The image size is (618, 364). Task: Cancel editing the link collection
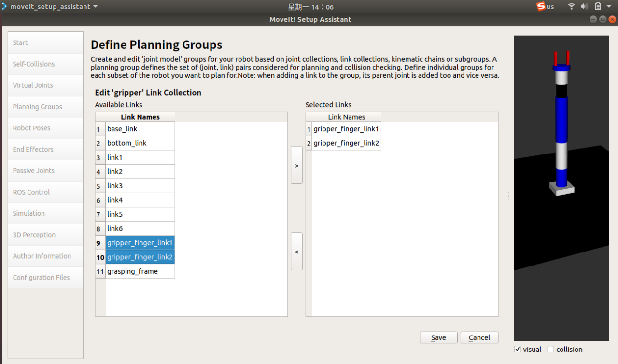479,337
